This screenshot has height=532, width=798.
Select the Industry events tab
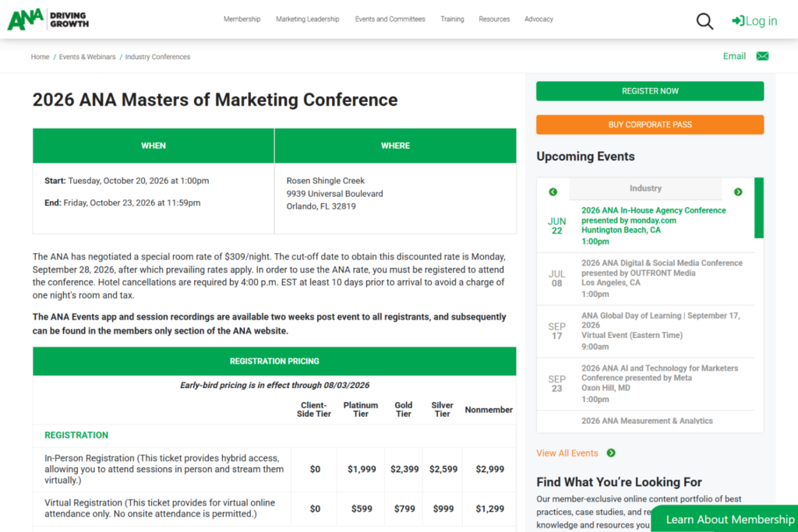(645, 188)
